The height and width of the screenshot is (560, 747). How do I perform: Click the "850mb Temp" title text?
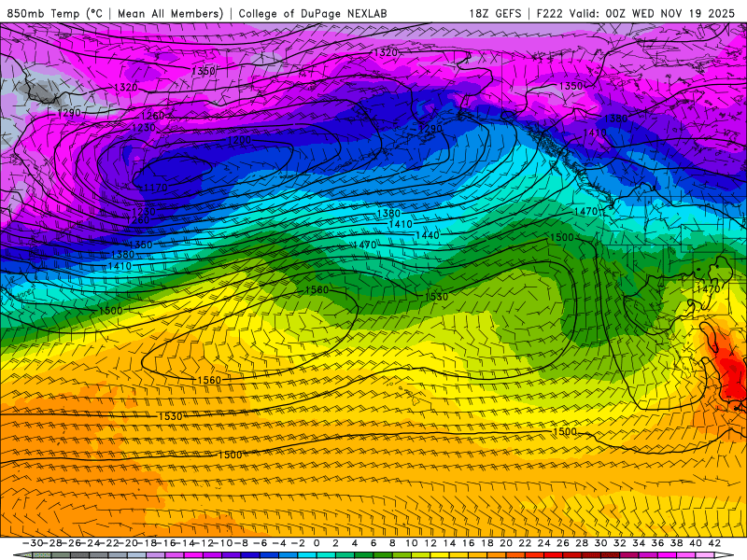click(x=43, y=13)
